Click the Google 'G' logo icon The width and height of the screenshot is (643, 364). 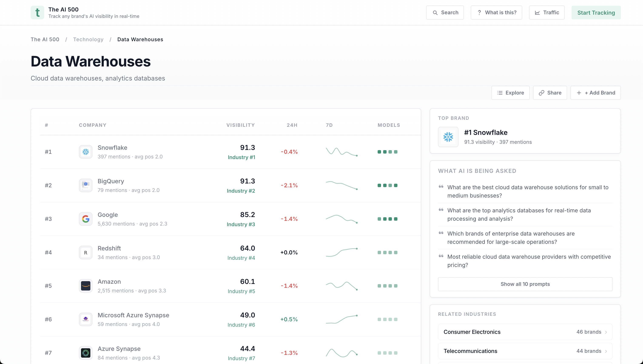[86, 219]
